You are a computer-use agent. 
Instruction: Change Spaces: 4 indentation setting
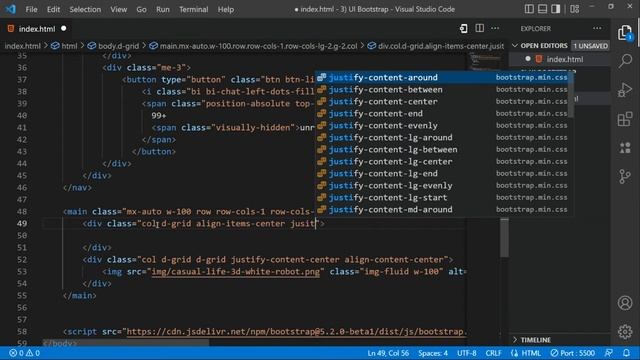[x=433, y=353]
